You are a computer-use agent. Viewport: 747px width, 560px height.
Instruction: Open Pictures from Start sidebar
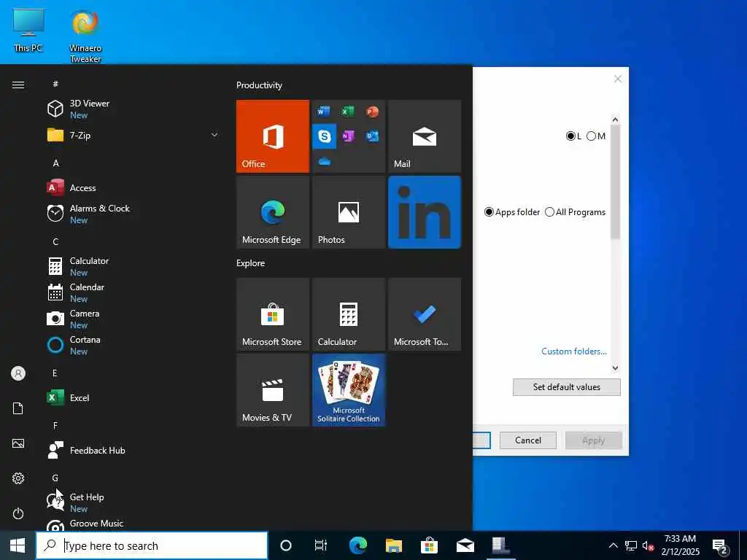[18, 443]
